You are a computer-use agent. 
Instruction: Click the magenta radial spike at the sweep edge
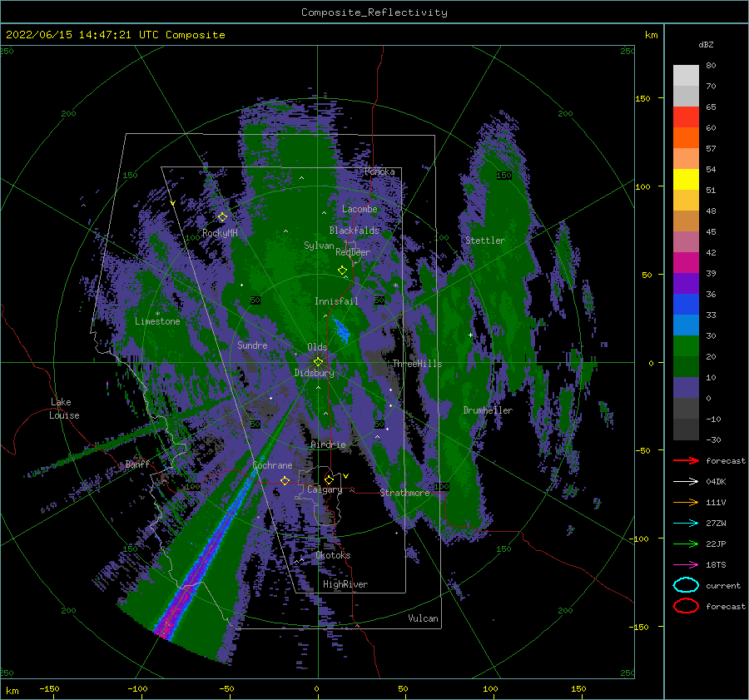pyautogui.click(x=166, y=627)
